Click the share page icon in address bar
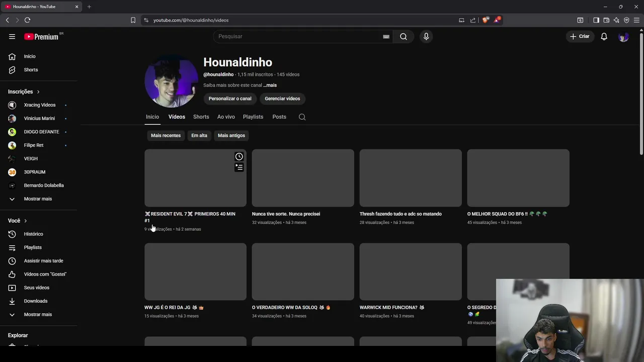The height and width of the screenshot is (362, 644). point(473,20)
